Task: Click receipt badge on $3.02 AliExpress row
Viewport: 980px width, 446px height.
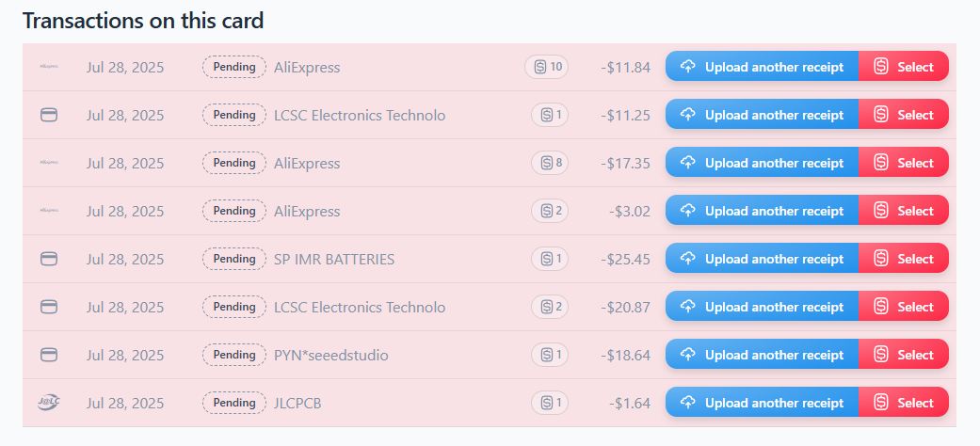Action: tap(550, 211)
